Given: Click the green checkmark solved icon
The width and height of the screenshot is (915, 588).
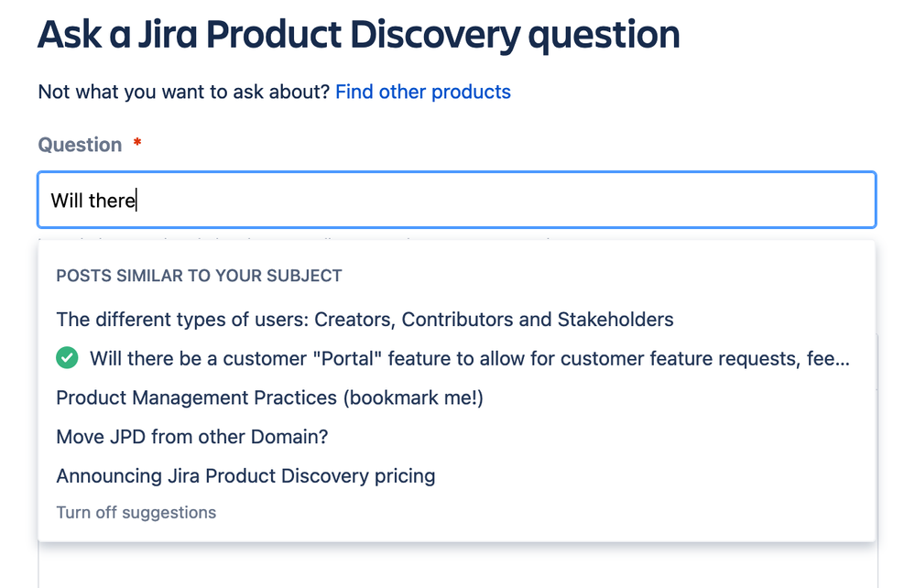Looking at the screenshot, I should pos(67,359).
